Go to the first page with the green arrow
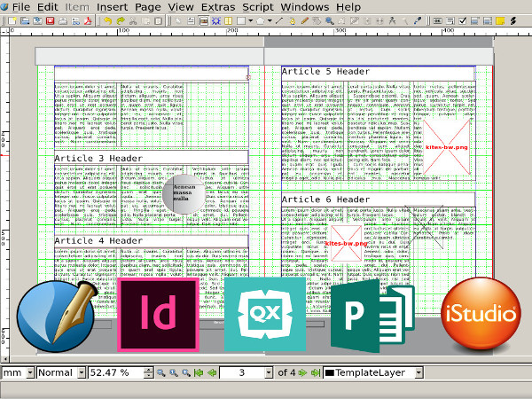532x399 pixels. coord(199,373)
